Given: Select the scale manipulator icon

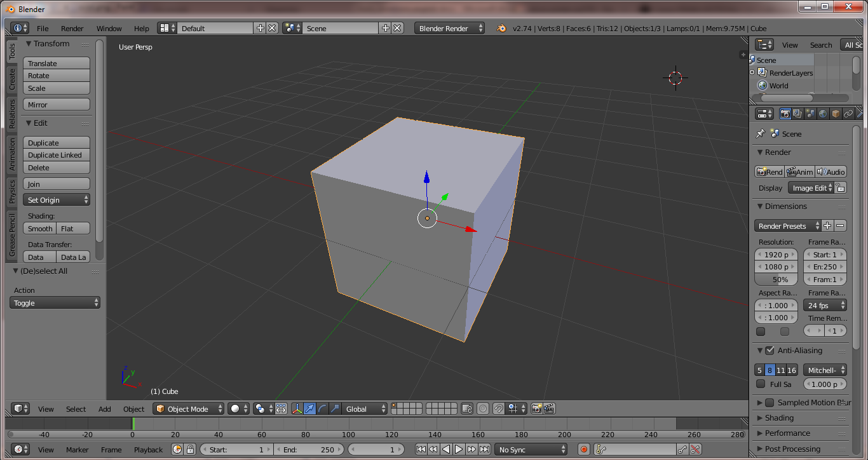Looking at the screenshot, I should click(x=335, y=409).
